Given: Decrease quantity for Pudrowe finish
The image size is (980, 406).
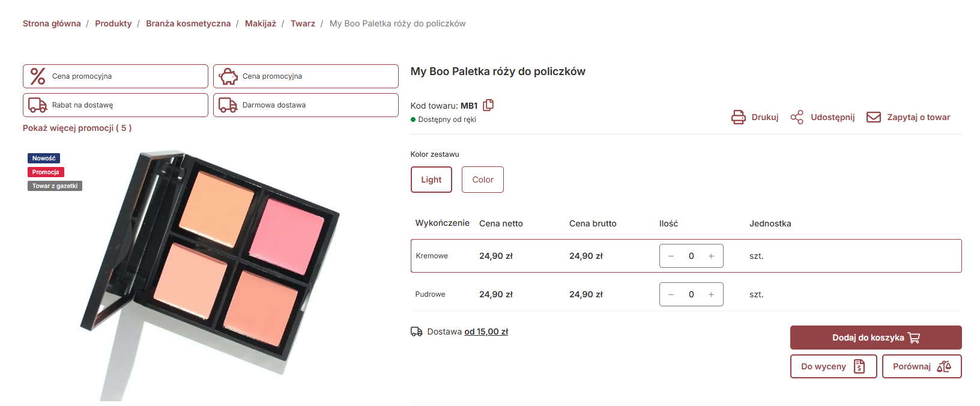Looking at the screenshot, I should click(x=671, y=294).
